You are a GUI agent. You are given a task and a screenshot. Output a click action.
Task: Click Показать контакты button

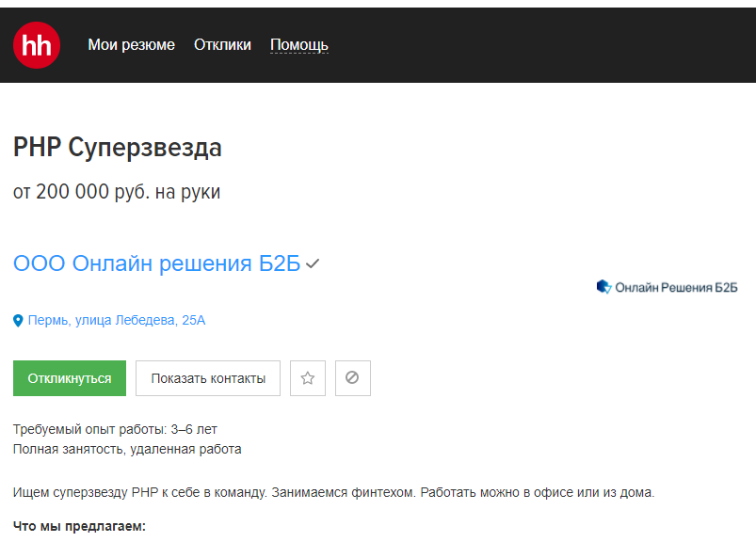coord(208,378)
